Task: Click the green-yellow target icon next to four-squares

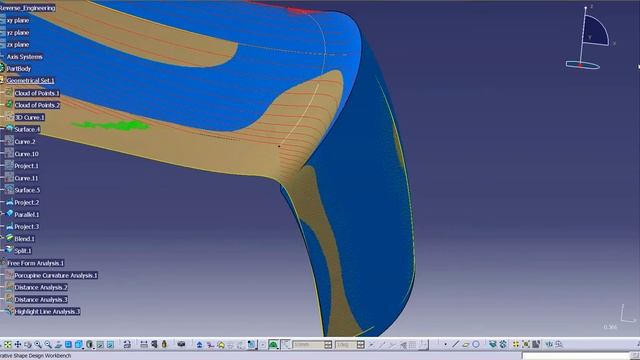Action: click(x=526, y=344)
